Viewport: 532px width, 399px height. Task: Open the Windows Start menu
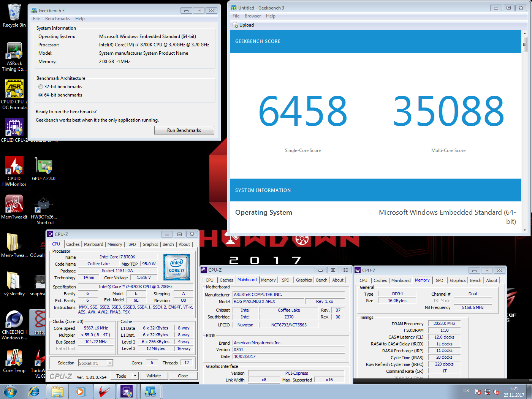pyautogui.click(x=10, y=391)
